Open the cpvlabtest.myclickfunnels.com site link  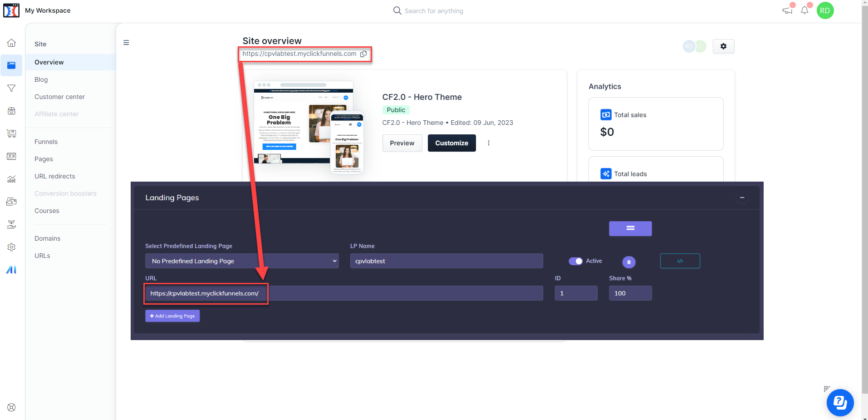(299, 54)
